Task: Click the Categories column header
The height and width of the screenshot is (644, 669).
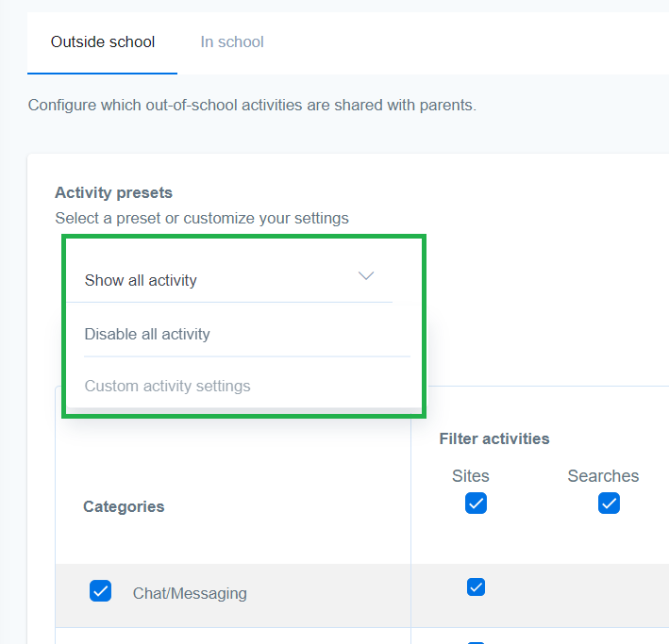Action: point(124,506)
